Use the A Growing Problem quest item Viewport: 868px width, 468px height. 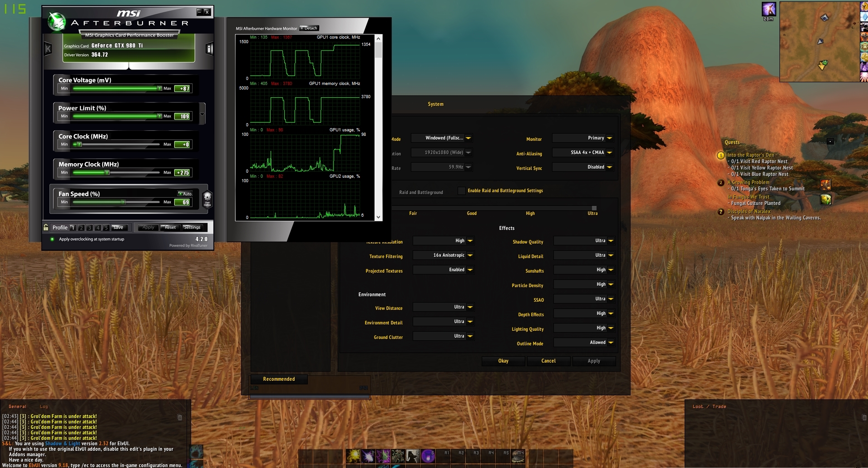[826, 185]
